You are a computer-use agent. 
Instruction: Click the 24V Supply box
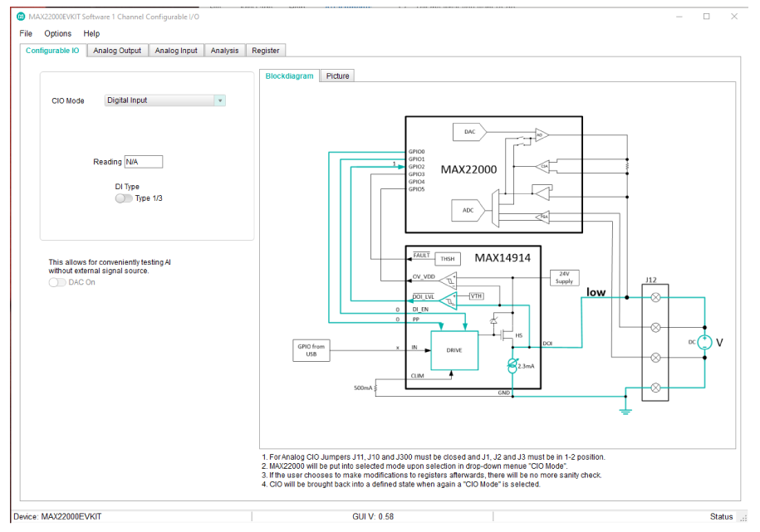564,278
